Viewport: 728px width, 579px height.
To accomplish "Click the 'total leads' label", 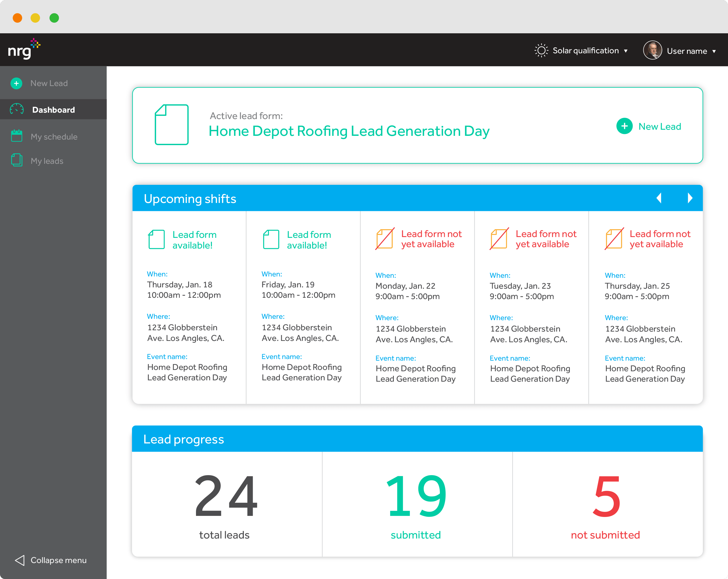I will pyautogui.click(x=224, y=535).
